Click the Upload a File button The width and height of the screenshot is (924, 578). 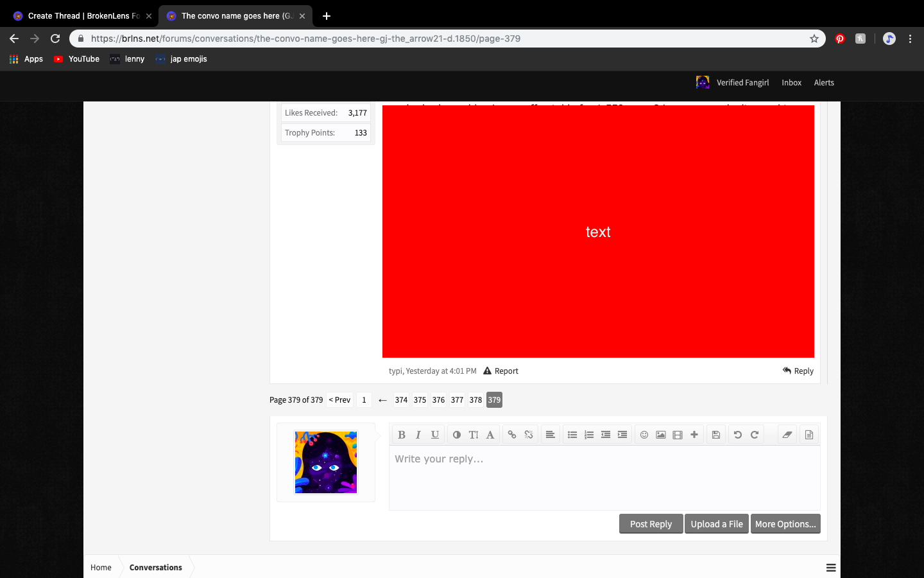(717, 524)
